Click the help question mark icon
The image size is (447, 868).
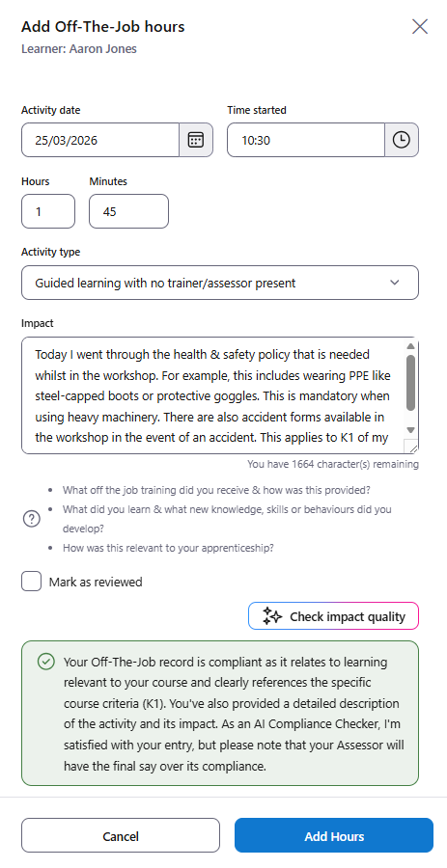(x=32, y=519)
